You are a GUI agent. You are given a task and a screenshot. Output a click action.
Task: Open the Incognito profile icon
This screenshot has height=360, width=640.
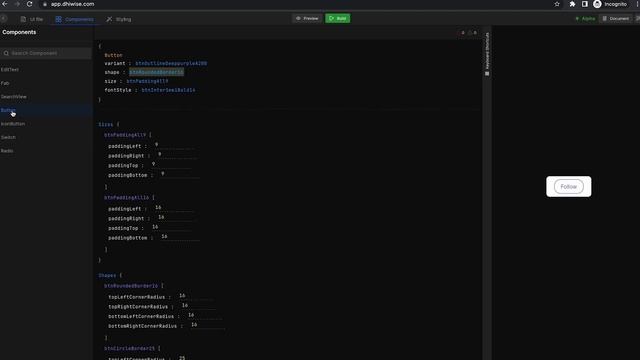pyautogui.click(x=598, y=4)
